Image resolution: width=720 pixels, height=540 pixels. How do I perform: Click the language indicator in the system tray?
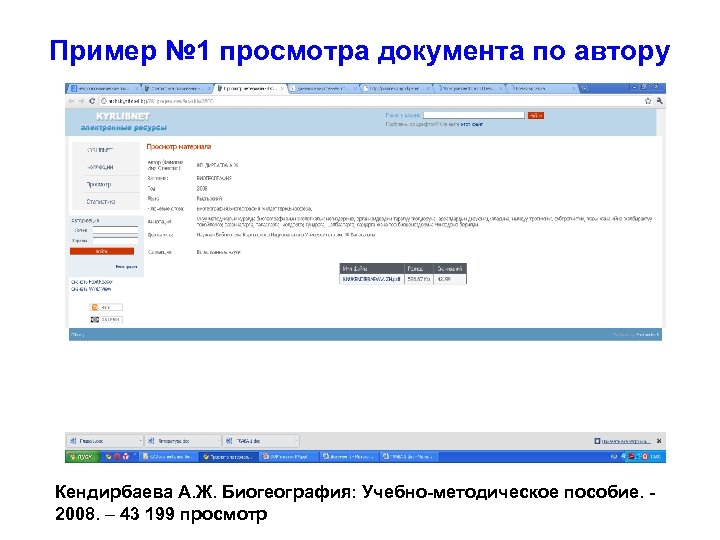click(614, 456)
